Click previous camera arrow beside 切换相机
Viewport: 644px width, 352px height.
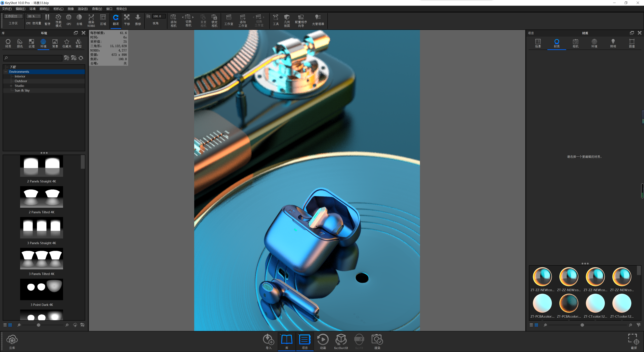183,17
